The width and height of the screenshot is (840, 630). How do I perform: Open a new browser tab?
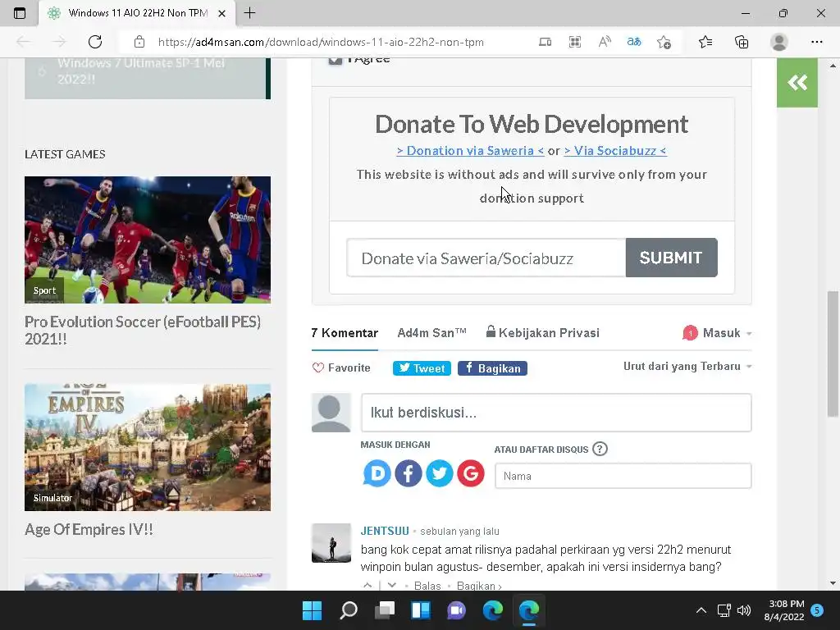tap(249, 13)
